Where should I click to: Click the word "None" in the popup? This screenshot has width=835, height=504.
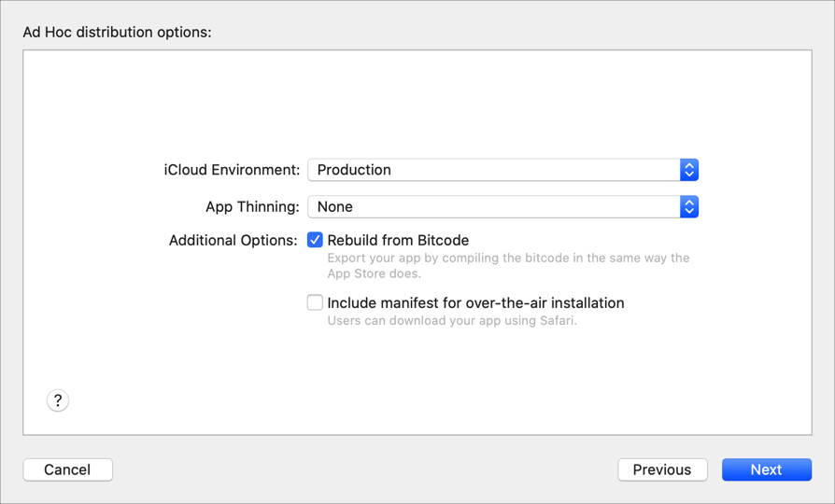[335, 207]
